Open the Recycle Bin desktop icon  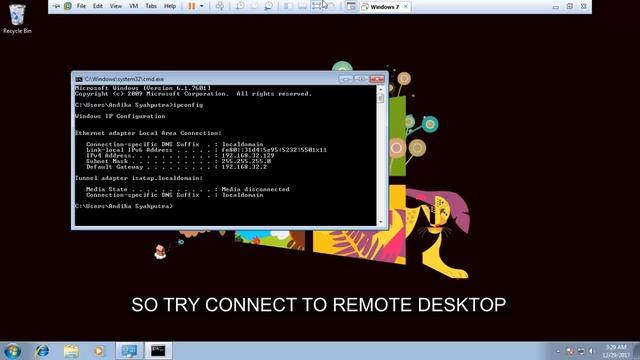[x=17, y=18]
